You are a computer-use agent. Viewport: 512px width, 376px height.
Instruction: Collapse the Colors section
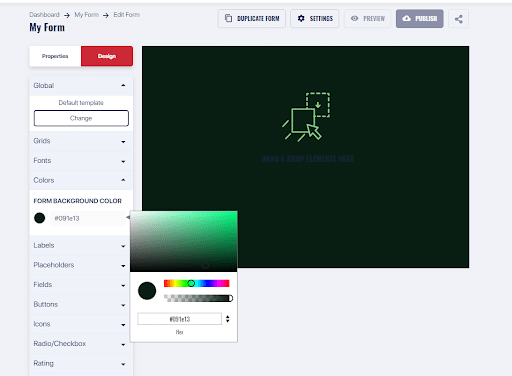click(x=81, y=180)
